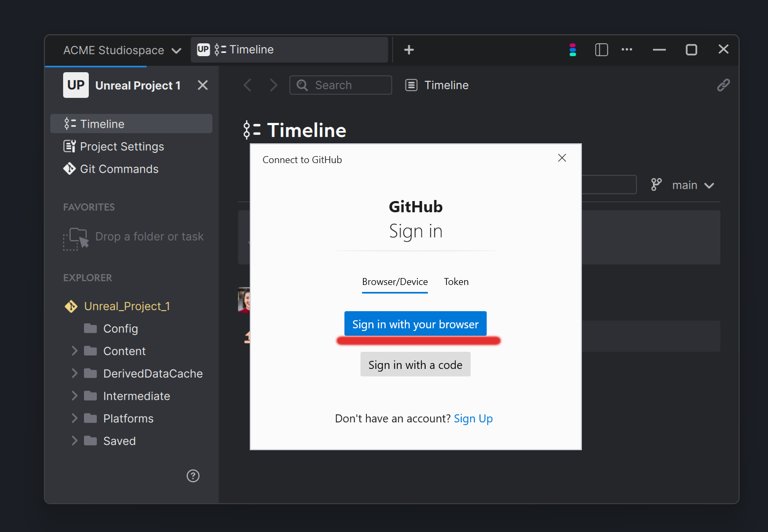Switch to the Token sign-in tab
This screenshot has width=768, height=532.
coord(456,282)
